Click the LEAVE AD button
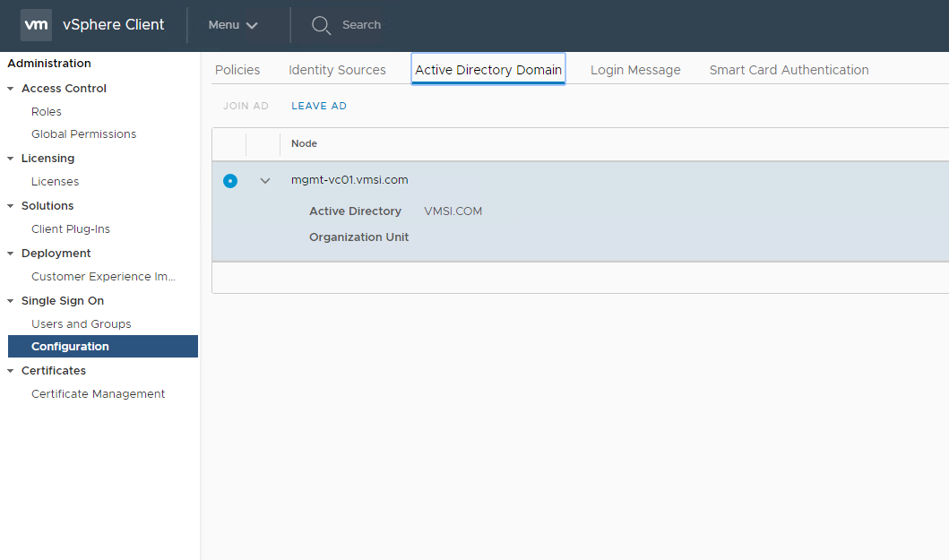This screenshot has width=949, height=560. 319,106
